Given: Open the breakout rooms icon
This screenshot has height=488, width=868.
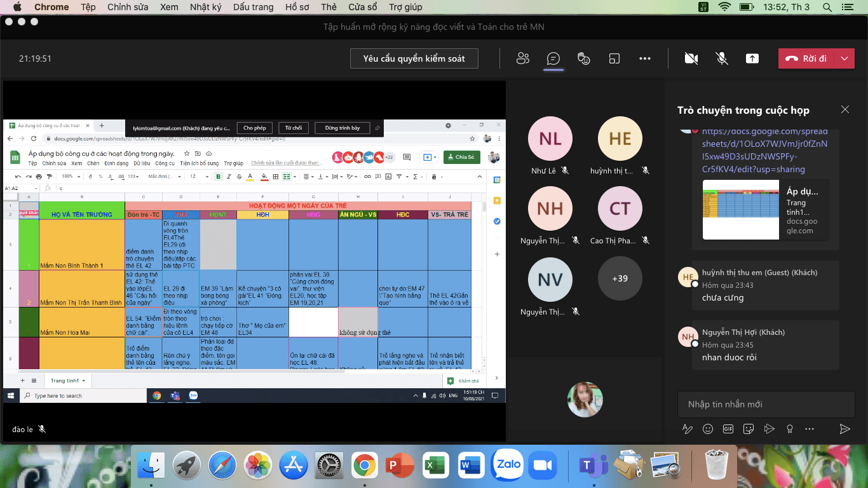Looking at the screenshot, I should [x=614, y=58].
